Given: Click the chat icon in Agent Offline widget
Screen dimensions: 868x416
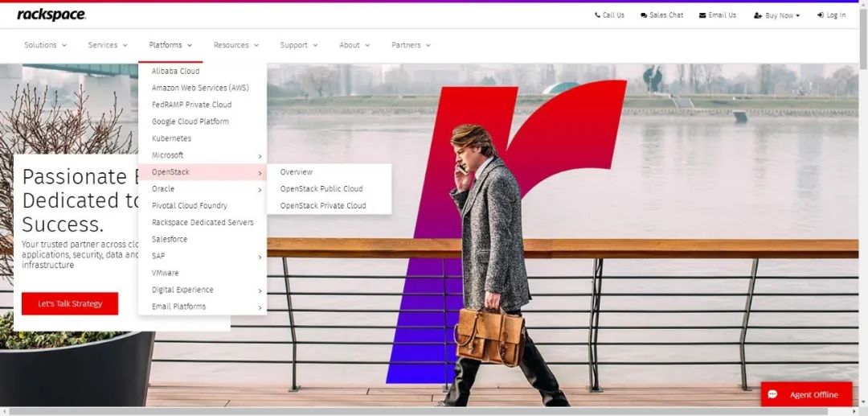Looking at the screenshot, I should tap(773, 394).
